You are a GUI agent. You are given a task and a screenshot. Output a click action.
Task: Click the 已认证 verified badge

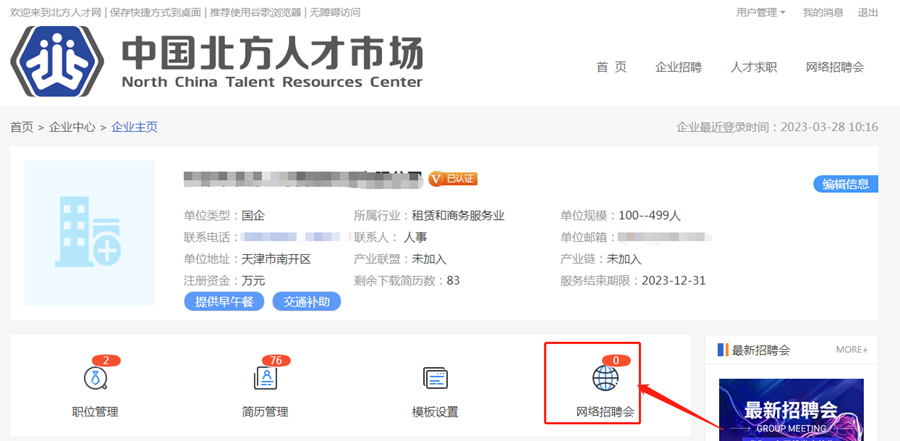click(453, 179)
